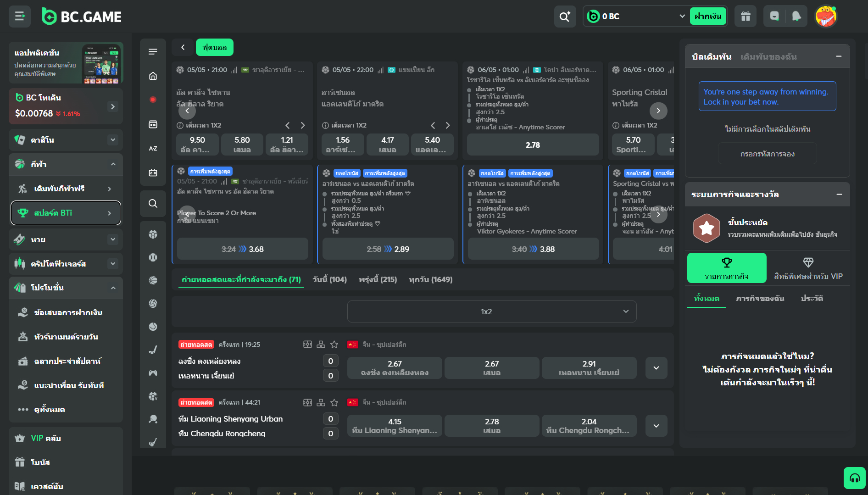Open match statistics icon for Liaoning Shenyang Urban match
The width and height of the screenshot is (868, 495).
307,402
